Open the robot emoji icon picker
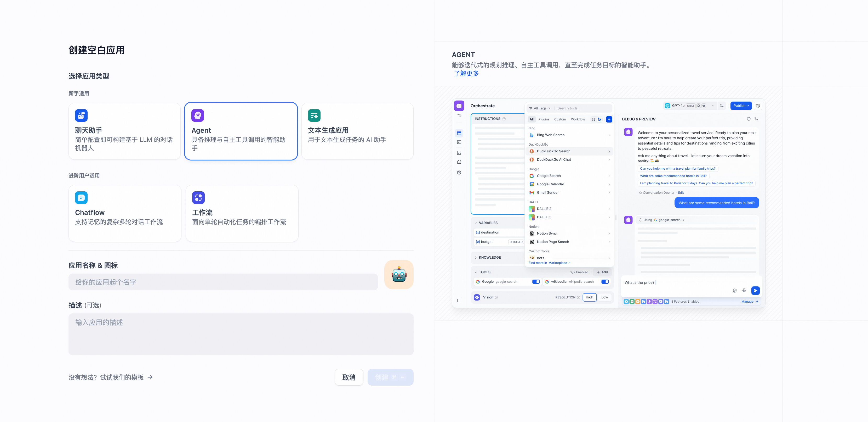The width and height of the screenshot is (868, 422). (x=399, y=274)
